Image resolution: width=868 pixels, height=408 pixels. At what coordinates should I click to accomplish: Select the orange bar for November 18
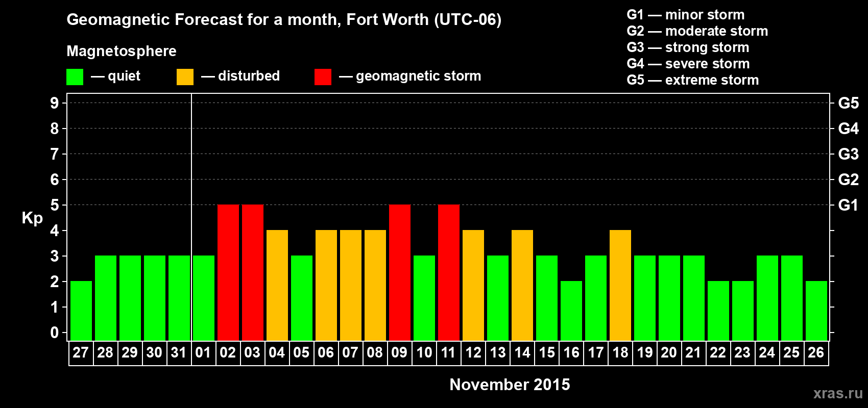620,285
